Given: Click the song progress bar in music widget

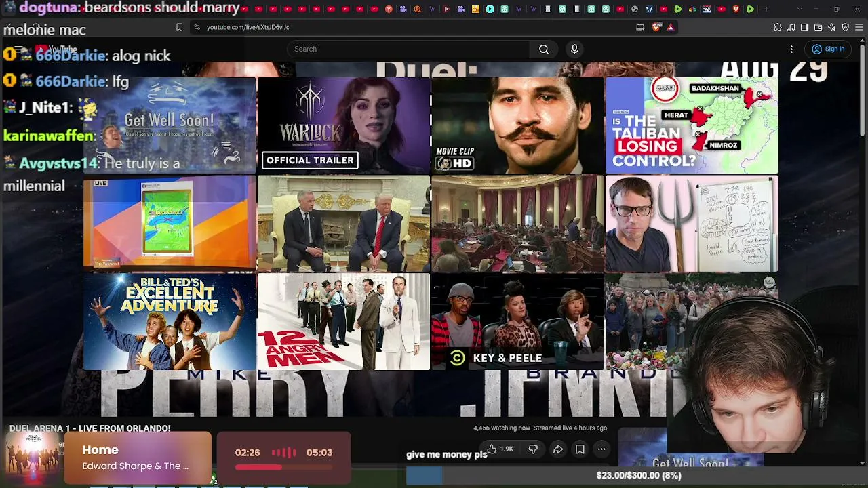Looking at the screenshot, I should [x=283, y=467].
